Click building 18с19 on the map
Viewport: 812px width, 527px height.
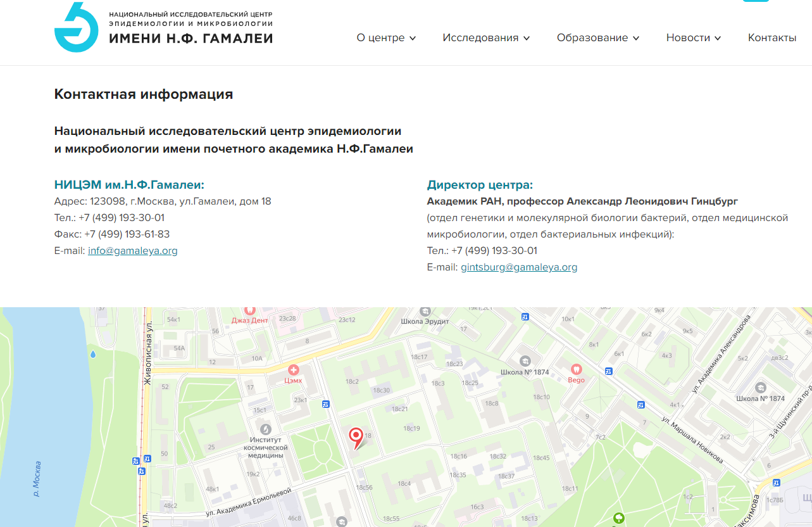[x=411, y=429]
